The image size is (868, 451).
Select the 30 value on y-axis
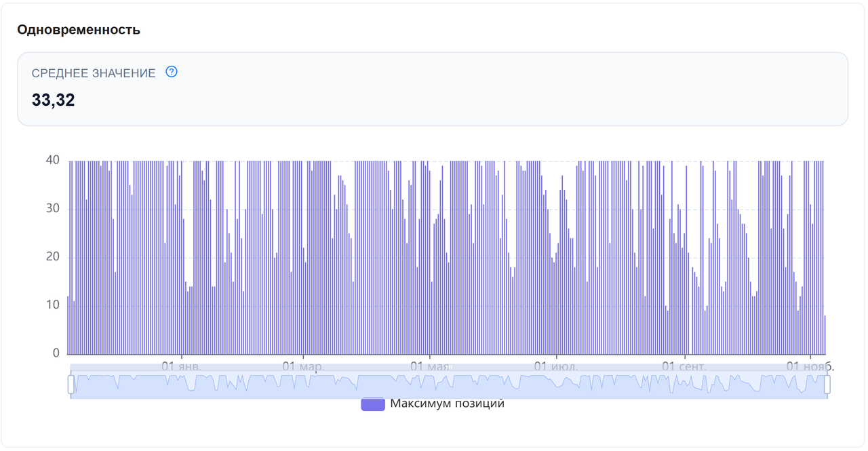coord(53,208)
